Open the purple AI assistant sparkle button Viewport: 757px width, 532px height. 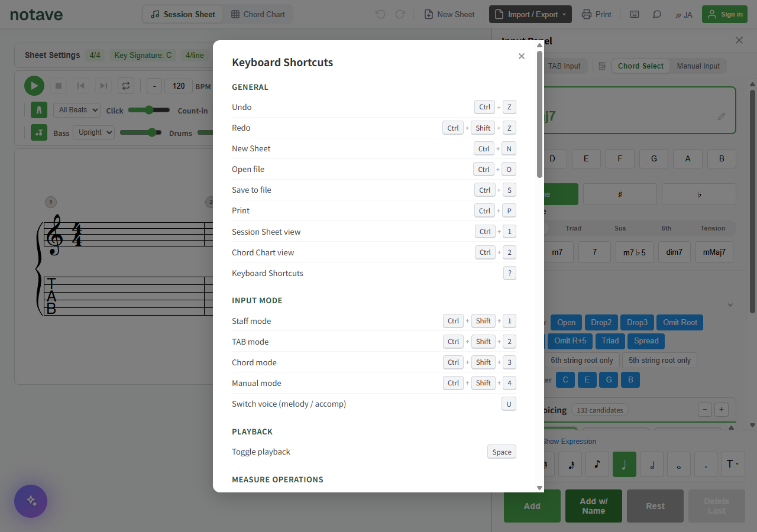(31, 501)
